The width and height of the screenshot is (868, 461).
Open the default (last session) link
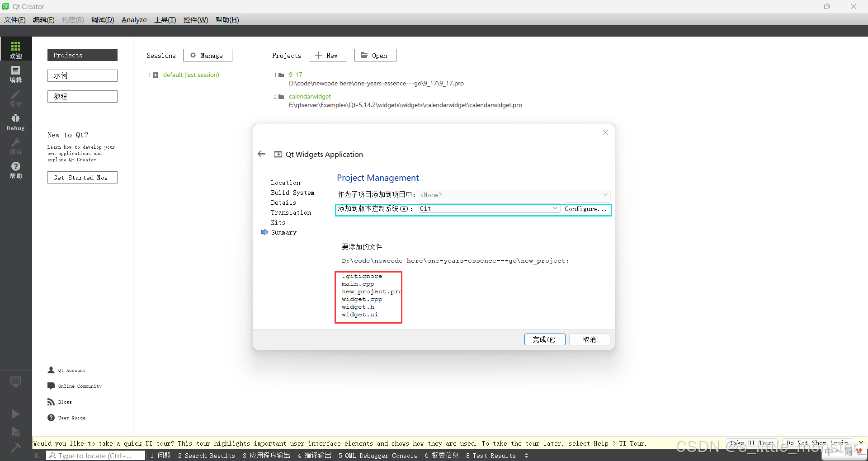[191, 75]
